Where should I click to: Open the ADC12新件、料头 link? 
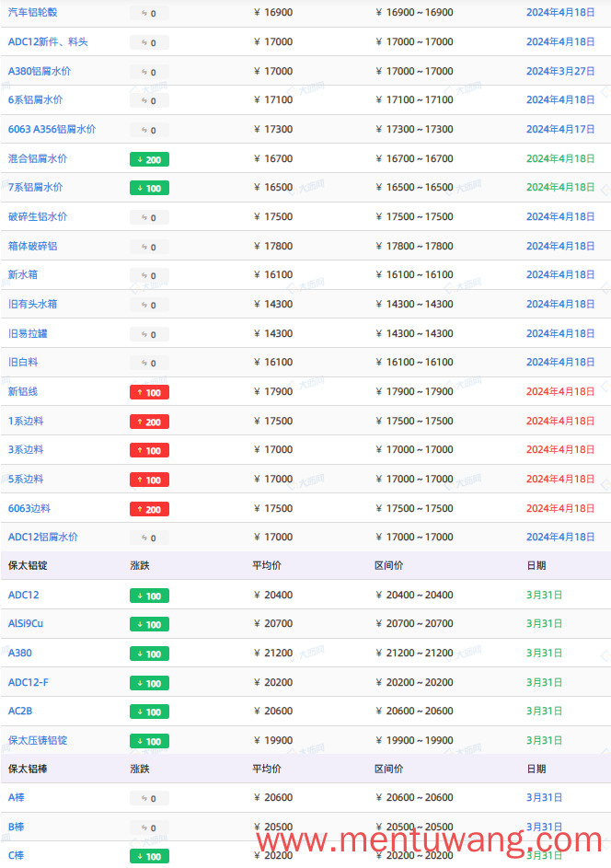48,41
